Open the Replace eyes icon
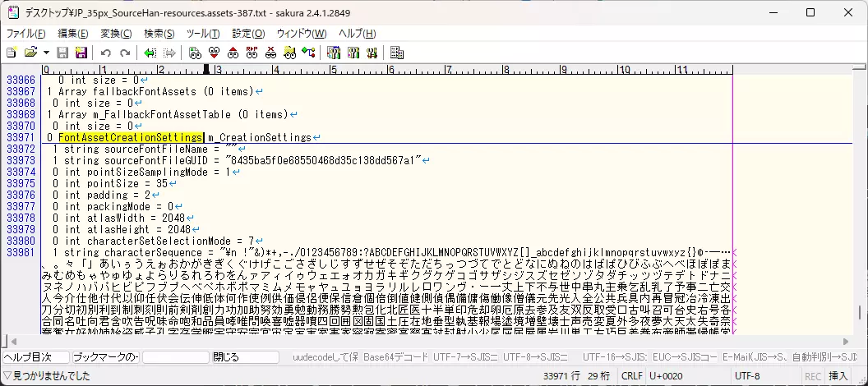This screenshot has width=868, height=386. click(x=252, y=53)
